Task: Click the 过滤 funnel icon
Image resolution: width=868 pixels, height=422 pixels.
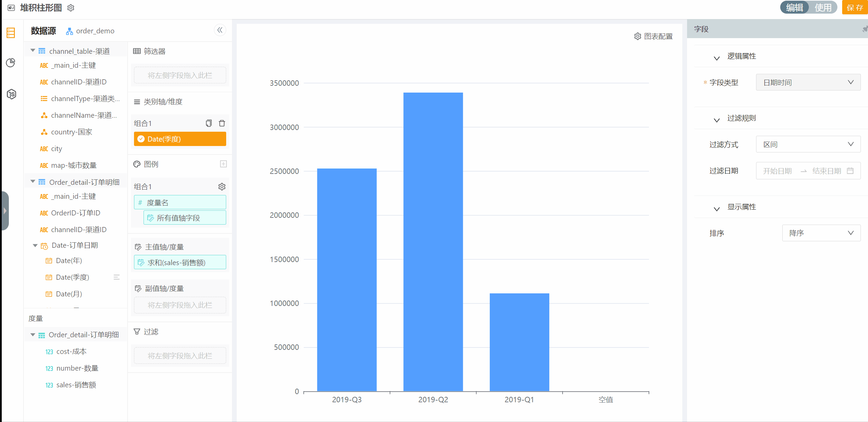Action: tap(137, 331)
